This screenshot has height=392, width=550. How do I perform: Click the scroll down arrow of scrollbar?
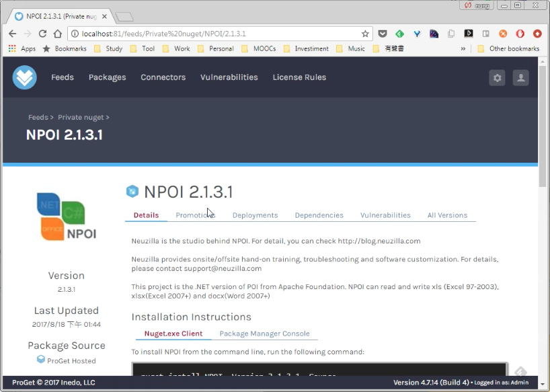(x=543, y=384)
